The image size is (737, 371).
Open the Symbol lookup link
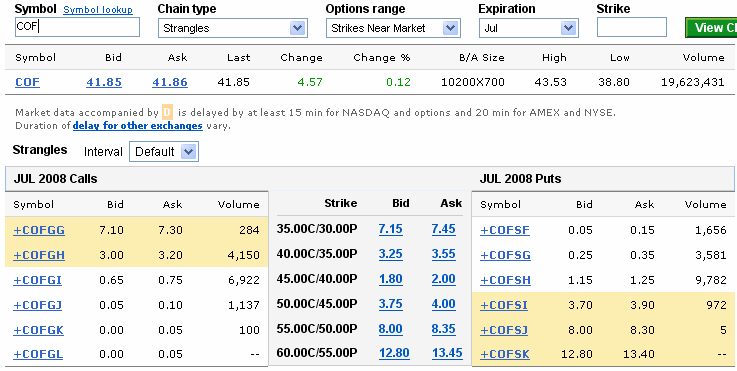pyautogui.click(x=98, y=10)
